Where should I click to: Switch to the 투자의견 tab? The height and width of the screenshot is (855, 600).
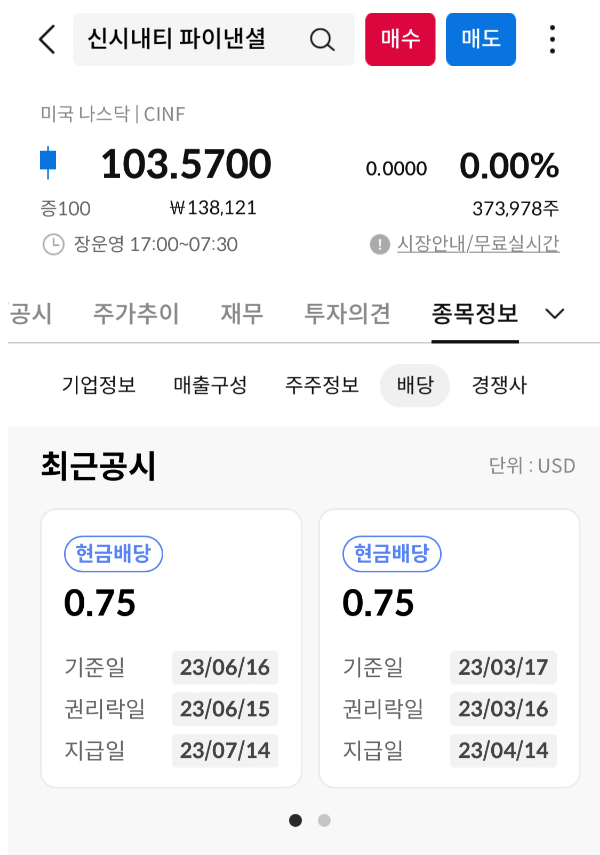tap(340, 313)
